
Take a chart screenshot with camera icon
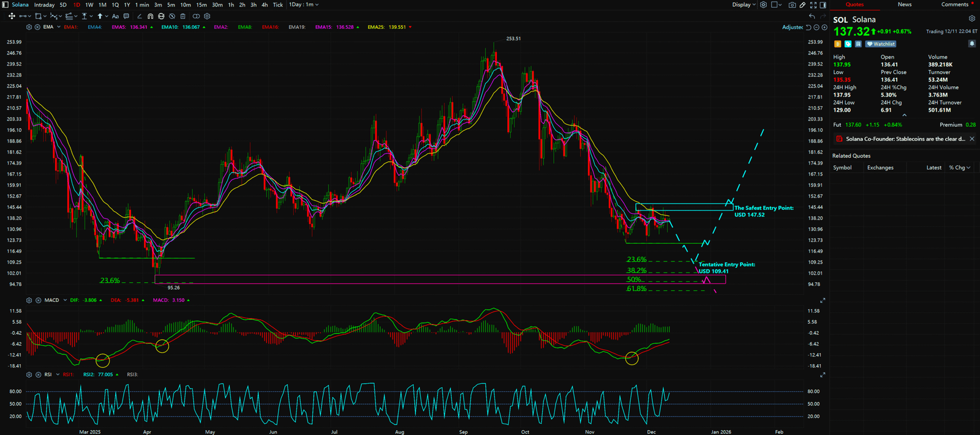(792, 5)
